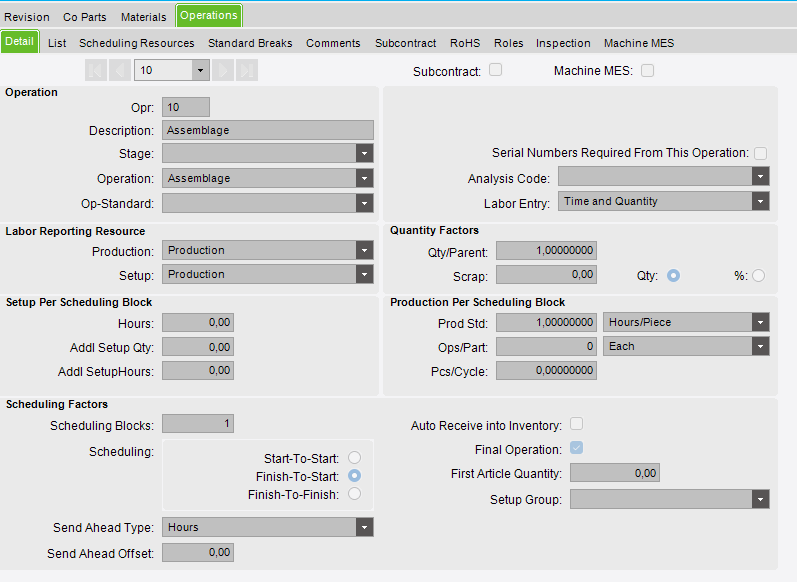Choose Finish-To-Start scheduling
The image size is (797, 582).
pos(354,476)
